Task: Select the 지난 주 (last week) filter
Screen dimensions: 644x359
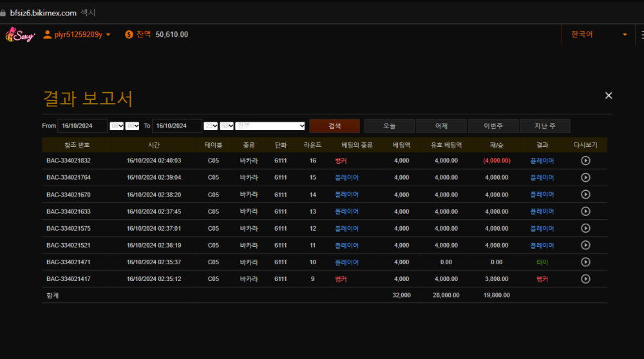Action: (x=545, y=126)
